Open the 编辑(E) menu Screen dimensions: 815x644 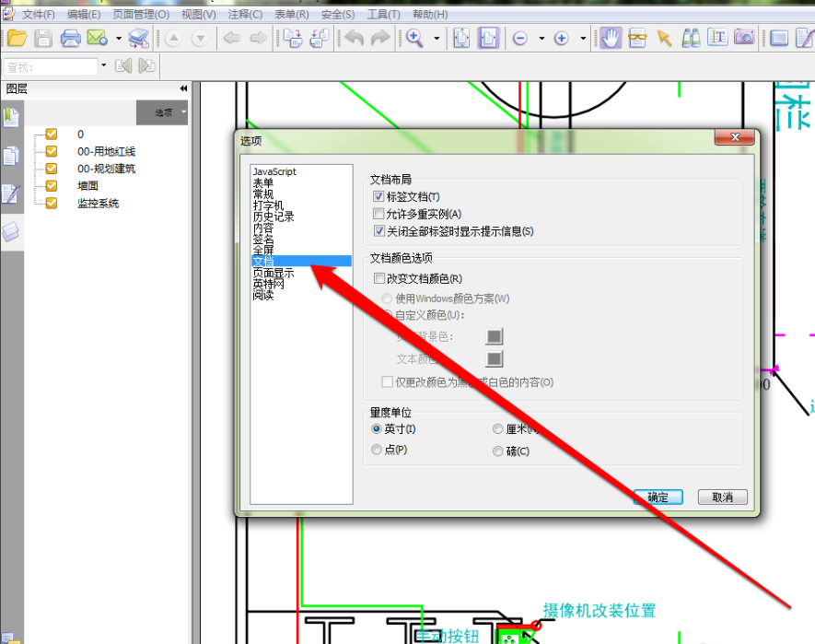click(x=83, y=14)
